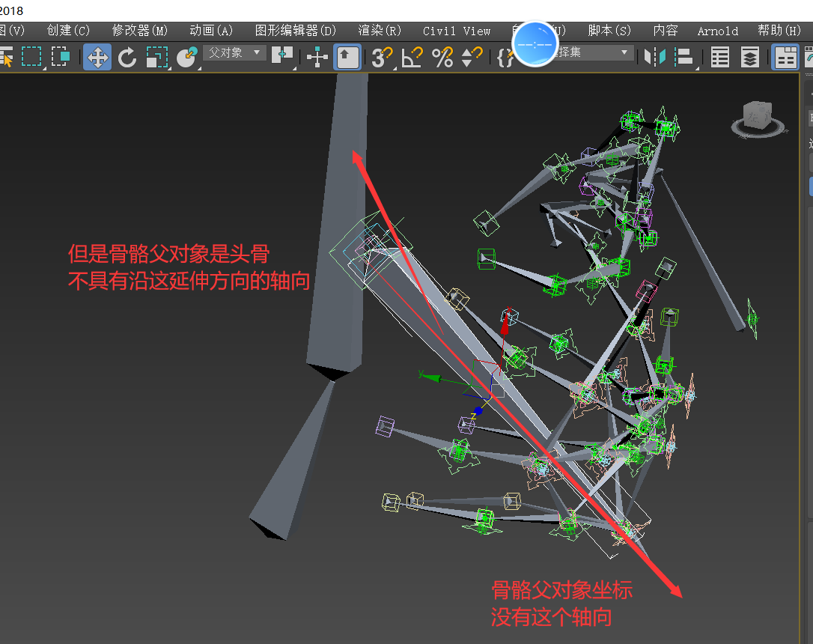Toggle the 3D Snaps button
The image size is (813, 644).
point(382,57)
